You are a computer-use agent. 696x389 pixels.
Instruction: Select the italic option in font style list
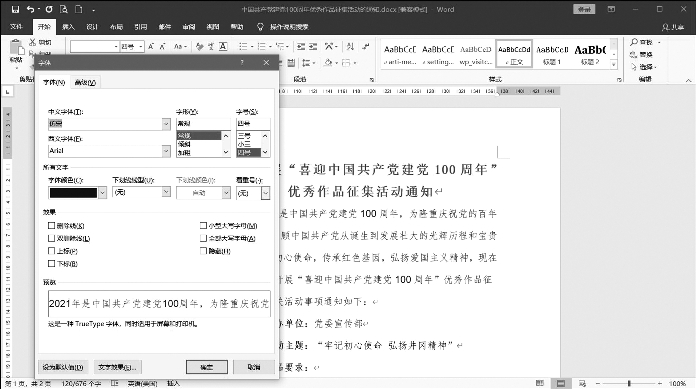coord(198,144)
